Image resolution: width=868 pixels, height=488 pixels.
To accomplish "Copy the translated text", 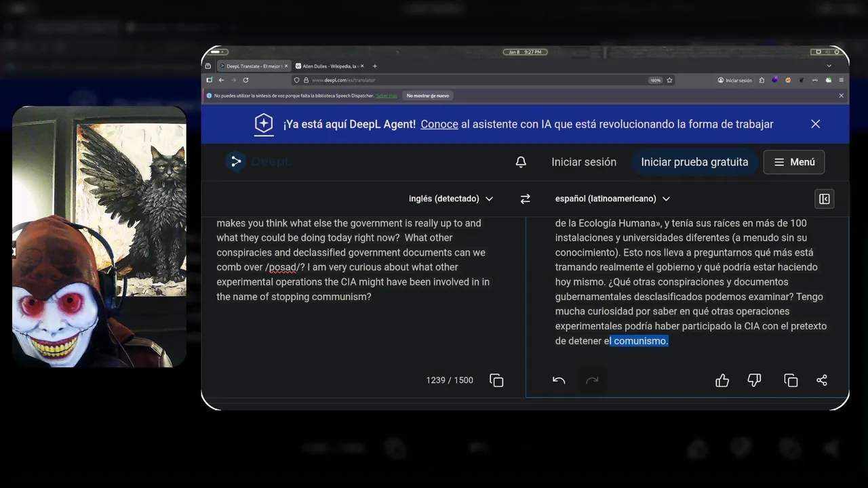I will (x=791, y=380).
